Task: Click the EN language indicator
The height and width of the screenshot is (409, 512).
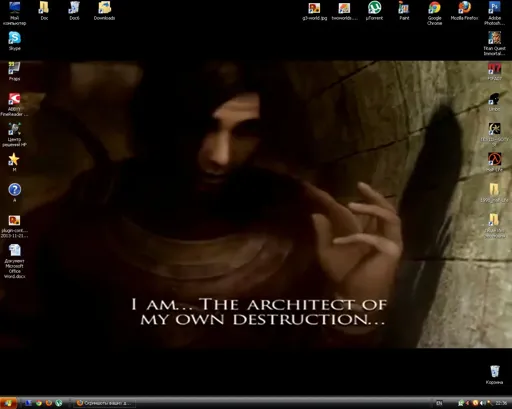Action: [439, 403]
